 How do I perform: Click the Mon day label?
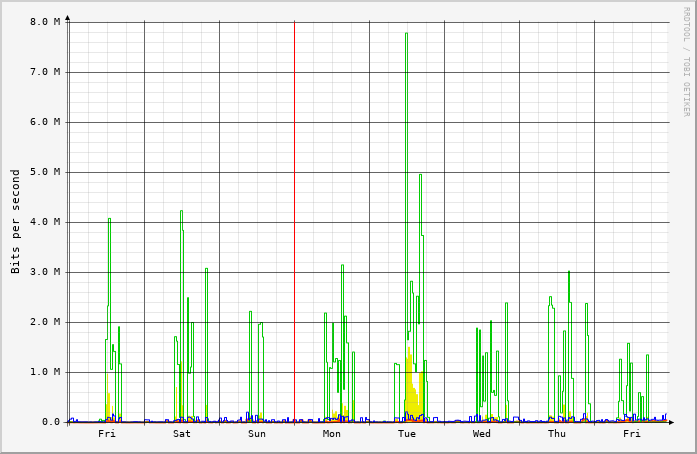[x=332, y=434]
